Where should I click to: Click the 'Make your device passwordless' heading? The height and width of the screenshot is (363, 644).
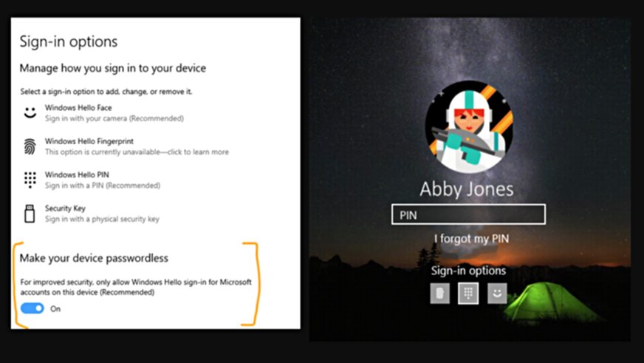tap(94, 258)
